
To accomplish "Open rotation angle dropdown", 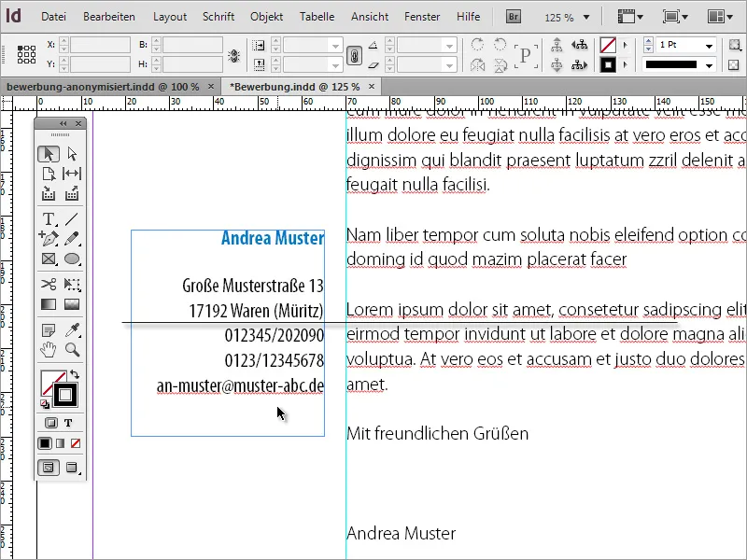I will 449,46.
